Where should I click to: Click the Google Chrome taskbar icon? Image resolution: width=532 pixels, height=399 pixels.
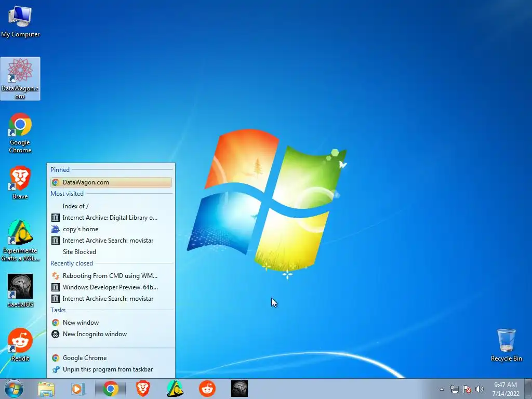click(110, 389)
